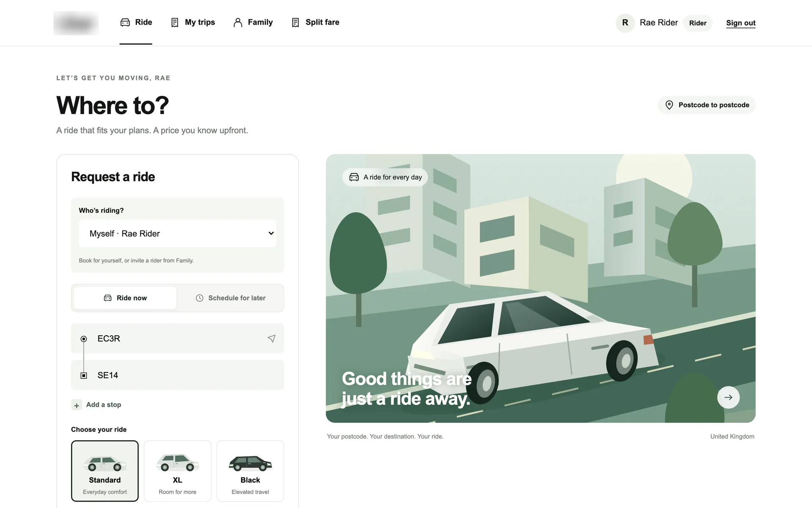Click the R avatar circle
The image size is (812, 508).
pyautogui.click(x=625, y=23)
